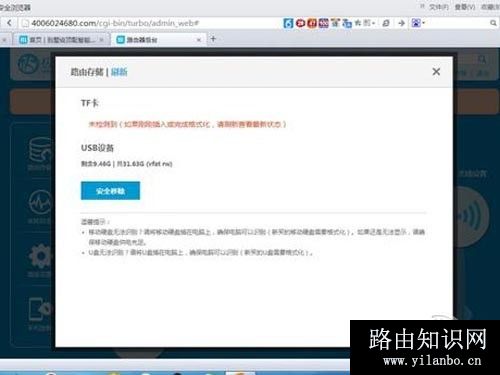Click the U盘 troubleshooting tip text
This screenshot has width=500, height=375.
[x=200, y=253]
